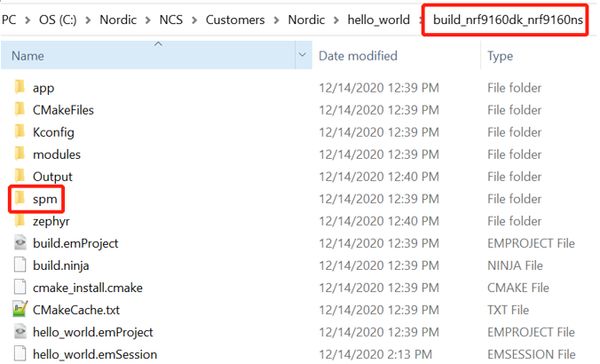Go to hello_world folder in breadcrumb
This screenshot has width=600, height=364.
[x=378, y=20]
